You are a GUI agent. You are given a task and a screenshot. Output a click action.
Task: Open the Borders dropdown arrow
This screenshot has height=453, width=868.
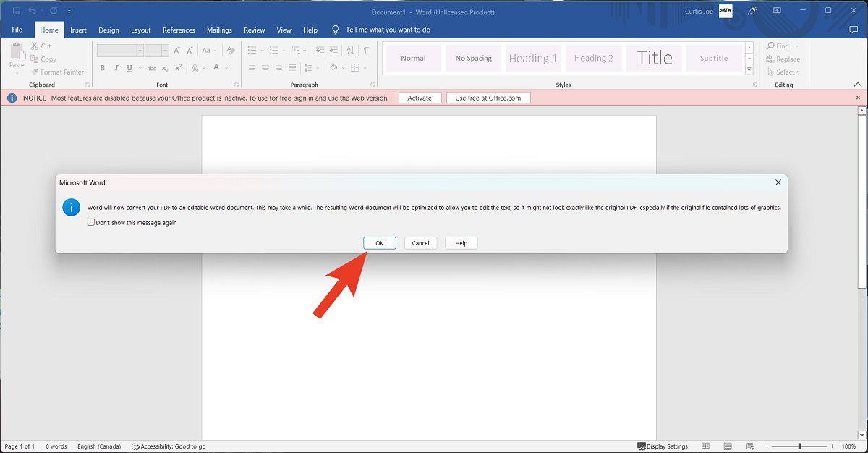[x=365, y=68]
